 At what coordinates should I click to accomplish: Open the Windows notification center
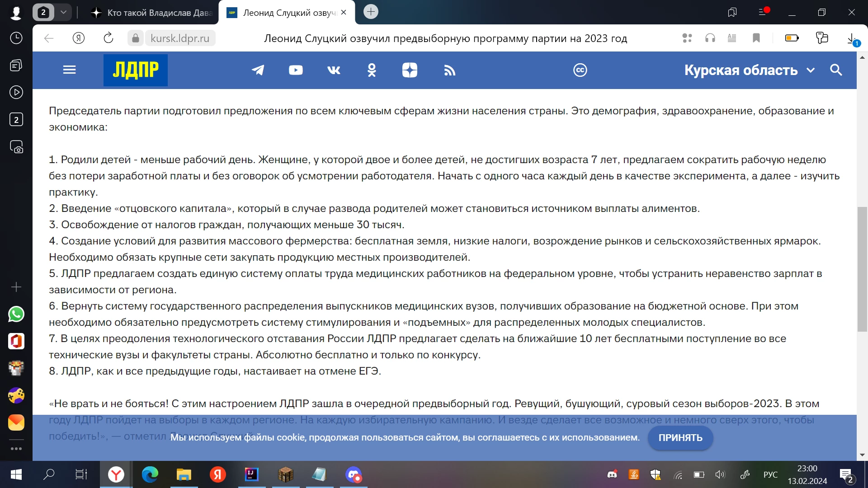[846, 475]
